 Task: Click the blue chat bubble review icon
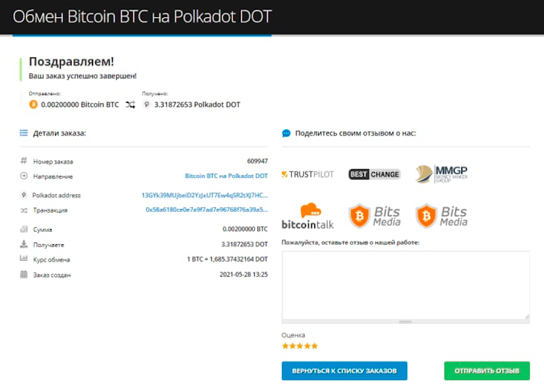pyautogui.click(x=286, y=133)
